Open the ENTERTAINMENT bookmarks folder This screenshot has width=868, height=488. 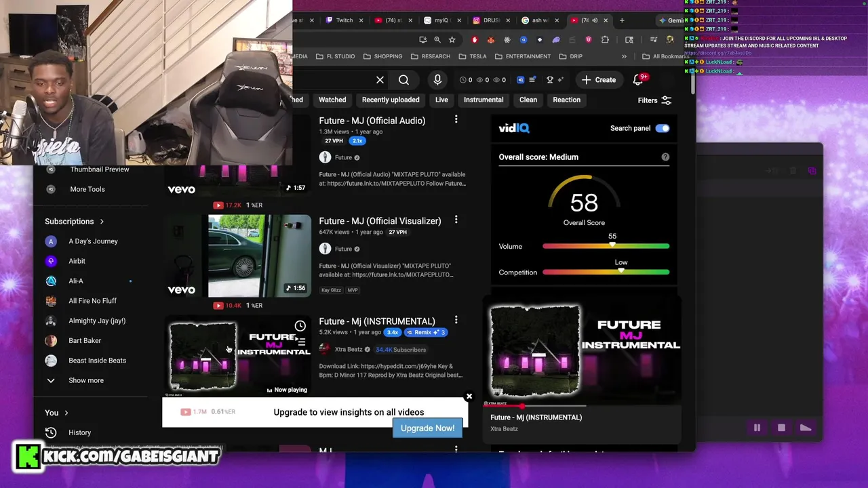click(x=523, y=56)
